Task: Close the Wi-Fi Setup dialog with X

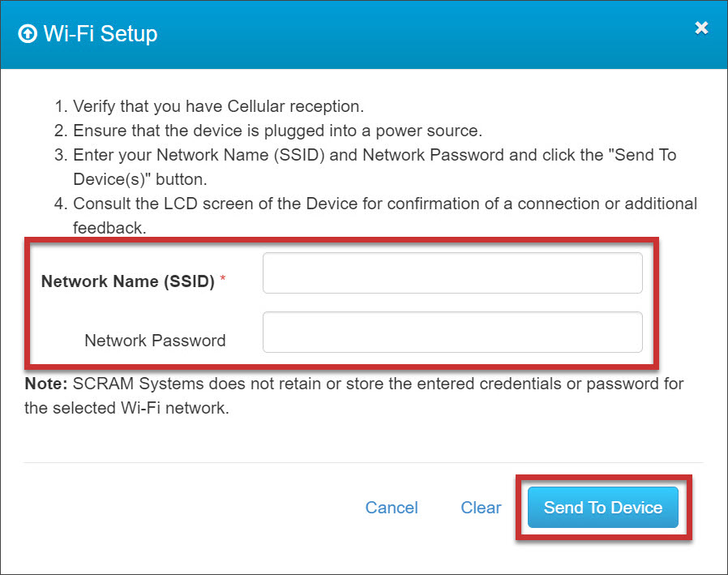Action: pyautogui.click(x=702, y=28)
